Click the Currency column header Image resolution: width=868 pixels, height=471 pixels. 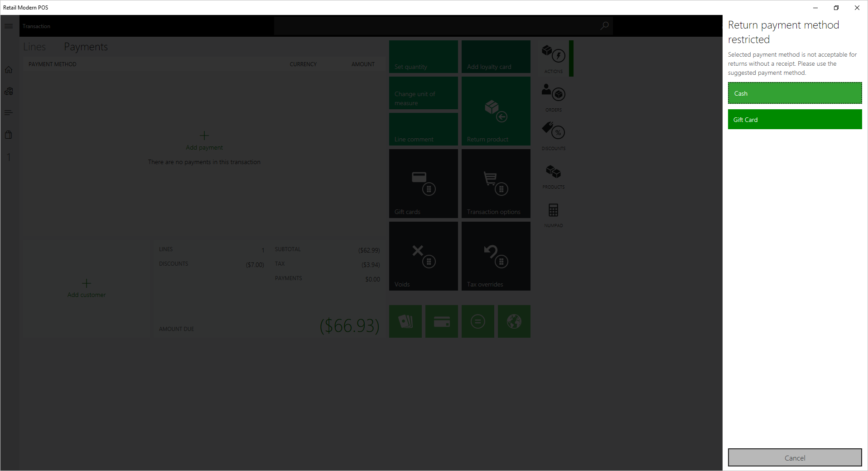click(303, 64)
